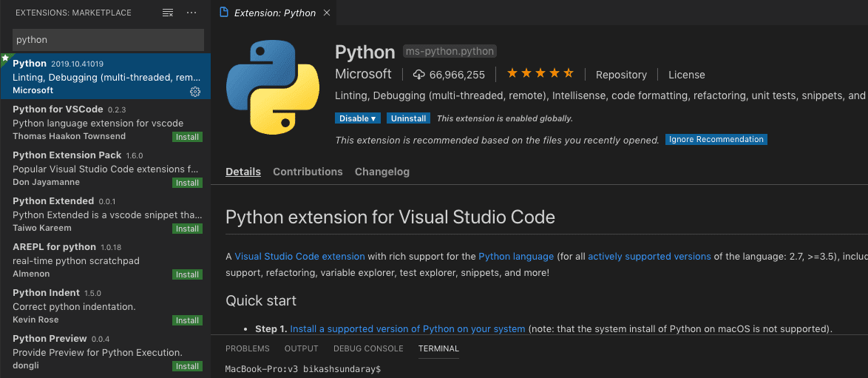Image resolution: width=868 pixels, height=378 pixels.
Task: Switch to the Contributions tab
Action: [x=308, y=172]
